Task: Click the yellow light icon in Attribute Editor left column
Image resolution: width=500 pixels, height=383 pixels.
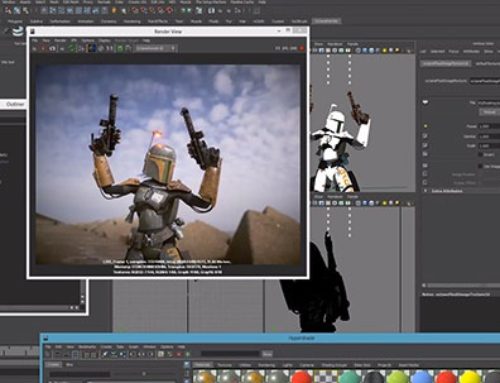Action: (425, 126)
